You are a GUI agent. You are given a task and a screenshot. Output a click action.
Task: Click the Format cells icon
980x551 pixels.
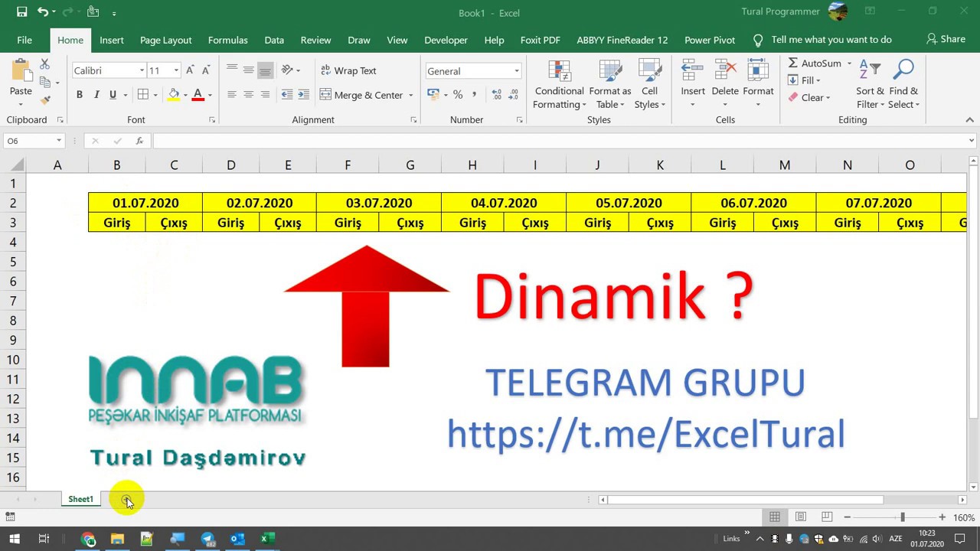[x=758, y=71]
